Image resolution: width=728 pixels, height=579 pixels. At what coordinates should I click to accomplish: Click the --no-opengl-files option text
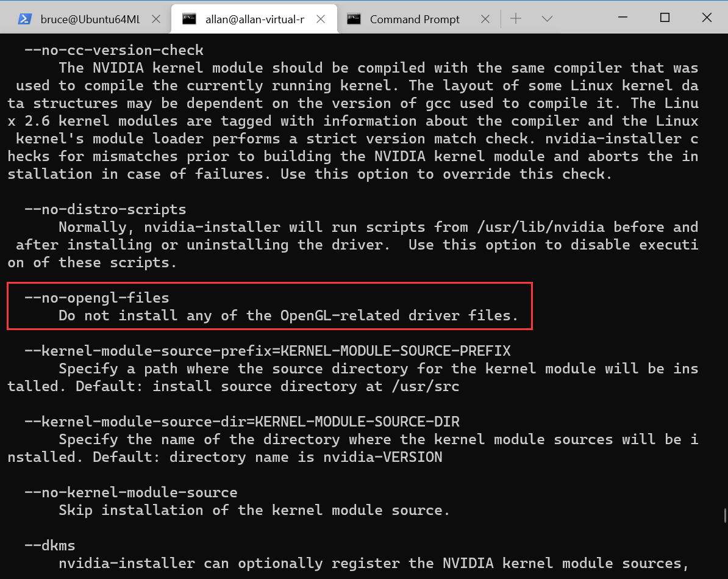(x=96, y=297)
